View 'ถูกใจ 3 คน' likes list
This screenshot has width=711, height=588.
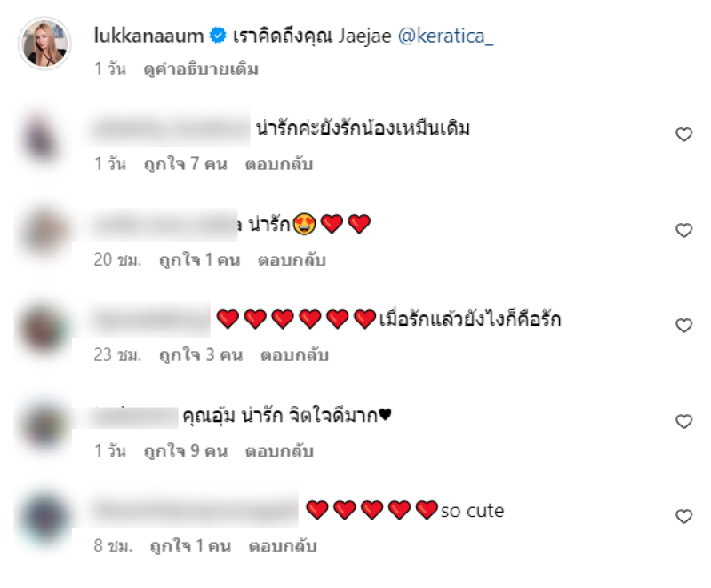tap(201, 354)
